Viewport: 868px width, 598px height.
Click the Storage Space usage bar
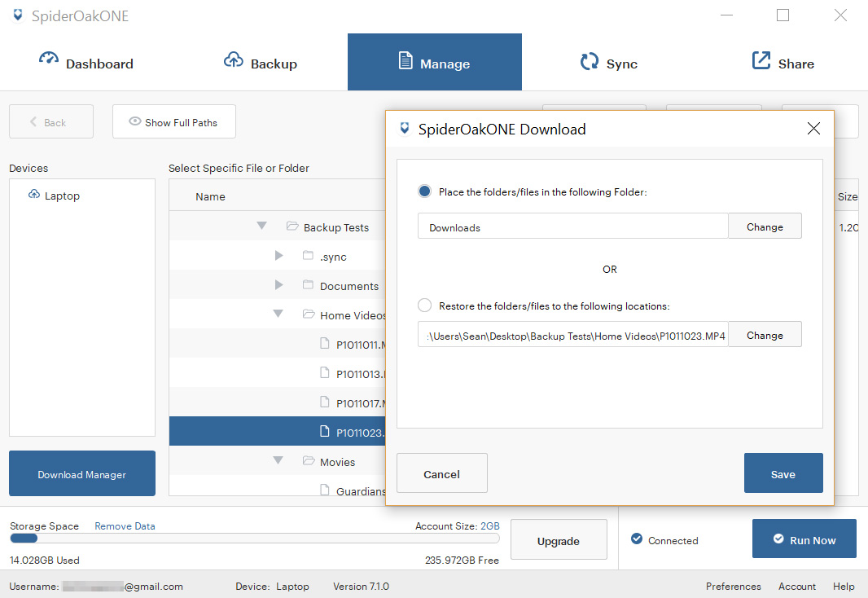(255, 539)
